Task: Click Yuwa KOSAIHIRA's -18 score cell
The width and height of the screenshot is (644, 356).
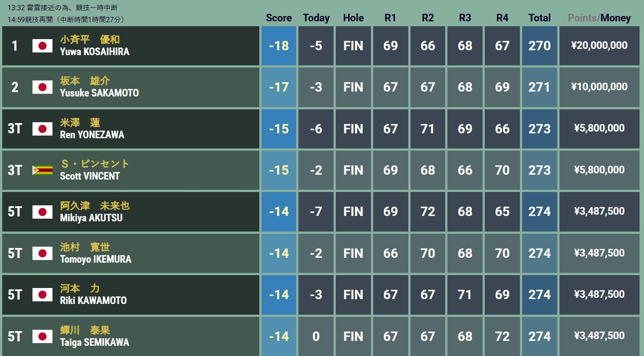Action: (x=279, y=46)
